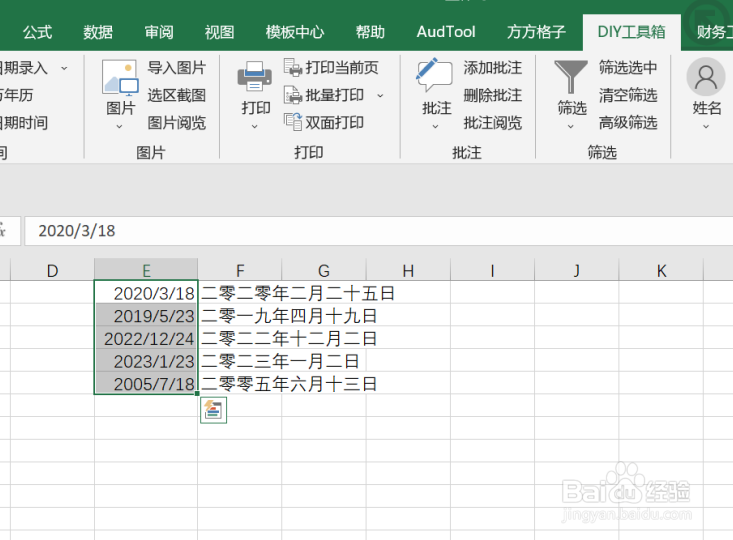Open the 帮助 ribbon tab
This screenshot has width=733, height=540.
point(370,32)
